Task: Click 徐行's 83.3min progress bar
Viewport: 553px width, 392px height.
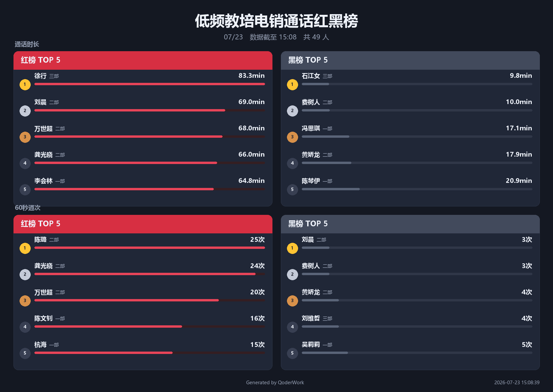Action: click(150, 84)
